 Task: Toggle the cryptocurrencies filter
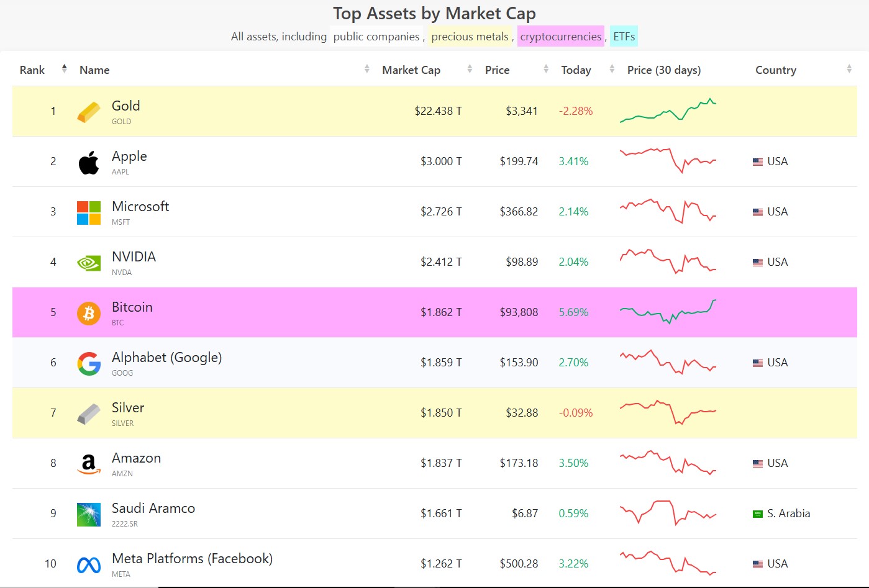point(560,37)
